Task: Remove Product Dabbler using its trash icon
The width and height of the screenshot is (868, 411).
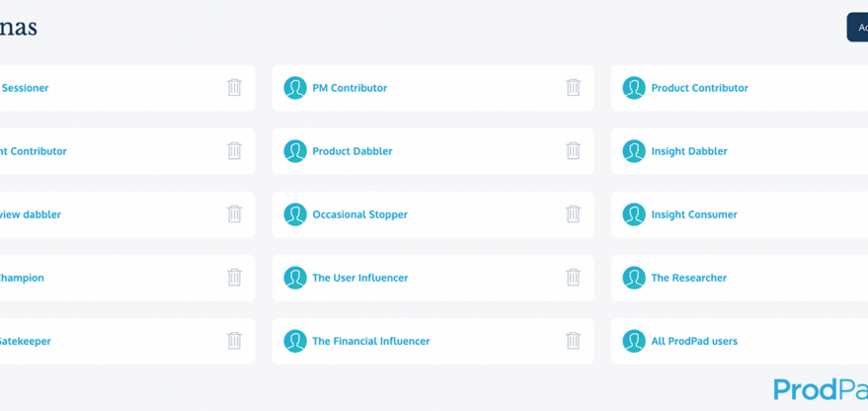Action: [573, 150]
